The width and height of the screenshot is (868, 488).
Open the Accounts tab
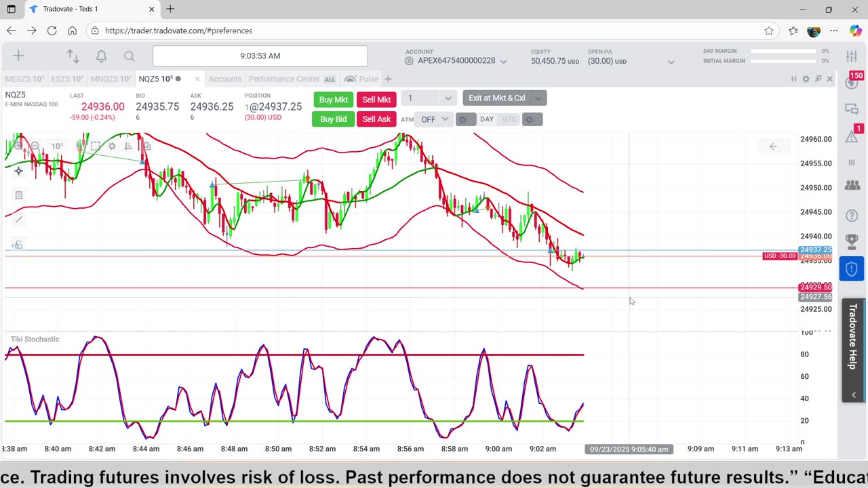click(225, 79)
